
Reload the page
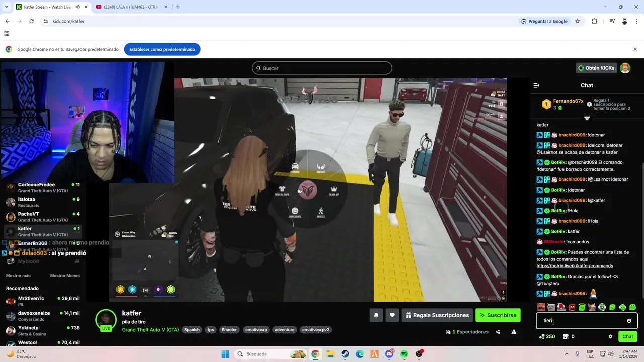tap(31, 21)
